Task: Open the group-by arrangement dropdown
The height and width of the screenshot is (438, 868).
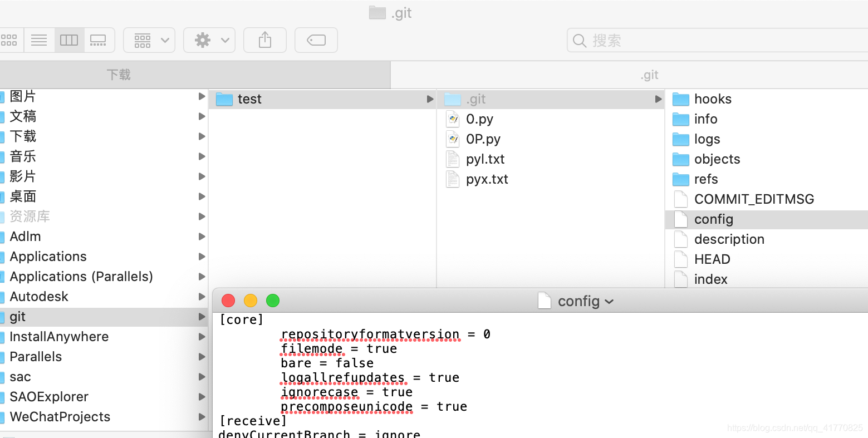Action: [149, 40]
